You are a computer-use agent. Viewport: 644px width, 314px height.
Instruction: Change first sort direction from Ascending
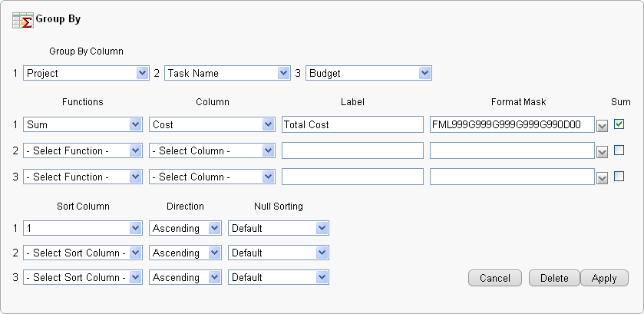(x=185, y=228)
